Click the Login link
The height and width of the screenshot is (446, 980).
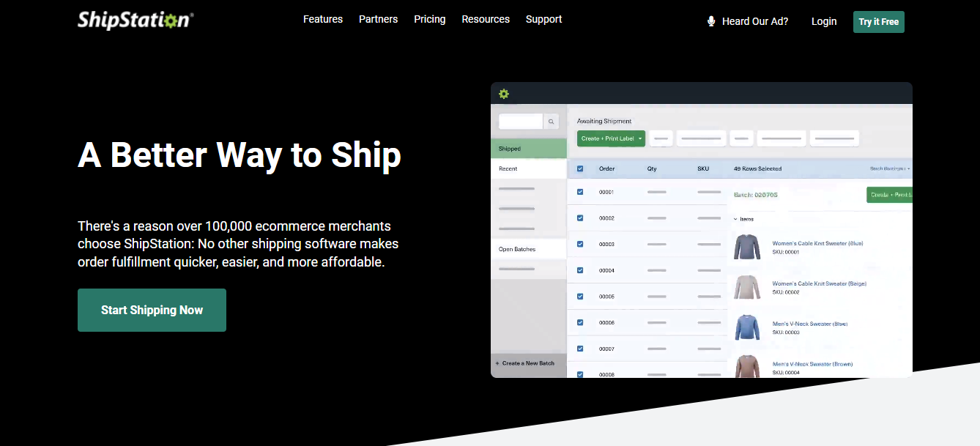click(824, 21)
